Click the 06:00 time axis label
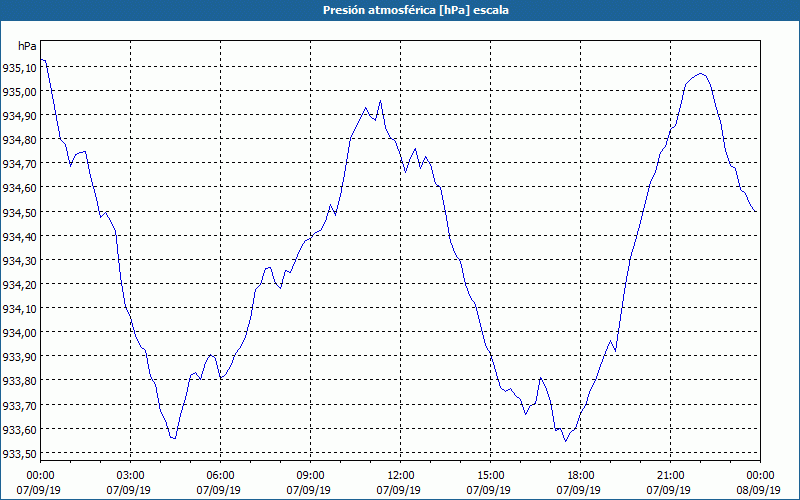 tap(220, 476)
